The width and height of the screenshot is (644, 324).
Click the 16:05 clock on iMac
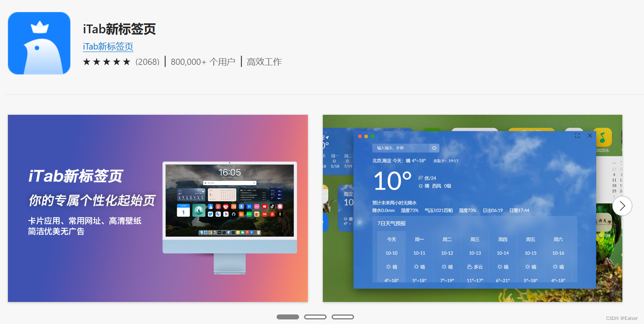click(230, 172)
